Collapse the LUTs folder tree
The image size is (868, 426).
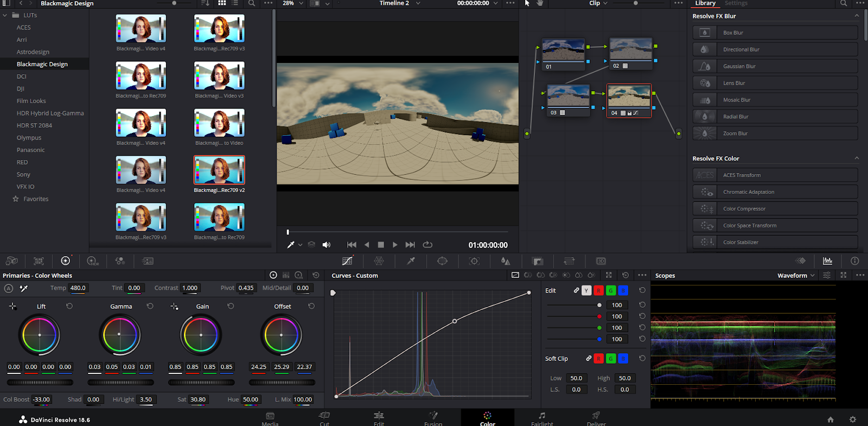click(5, 15)
